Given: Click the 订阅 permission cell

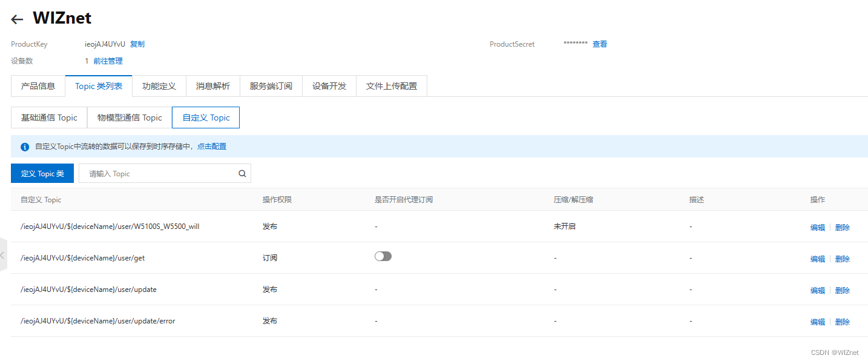Looking at the screenshot, I should click(x=270, y=258).
